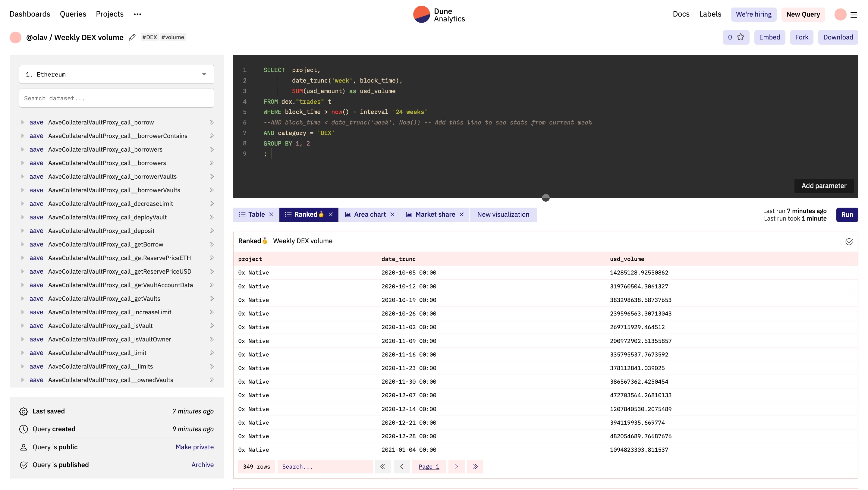Close the Ranked visualization tab
This screenshot has width=868, height=490.
pyautogui.click(x=331, y=215)
